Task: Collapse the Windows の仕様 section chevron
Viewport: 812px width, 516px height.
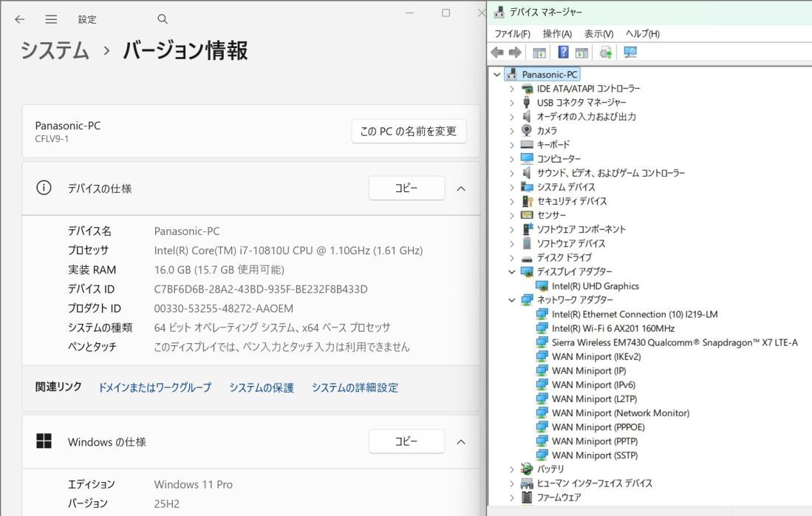Action: click(461, 441)
